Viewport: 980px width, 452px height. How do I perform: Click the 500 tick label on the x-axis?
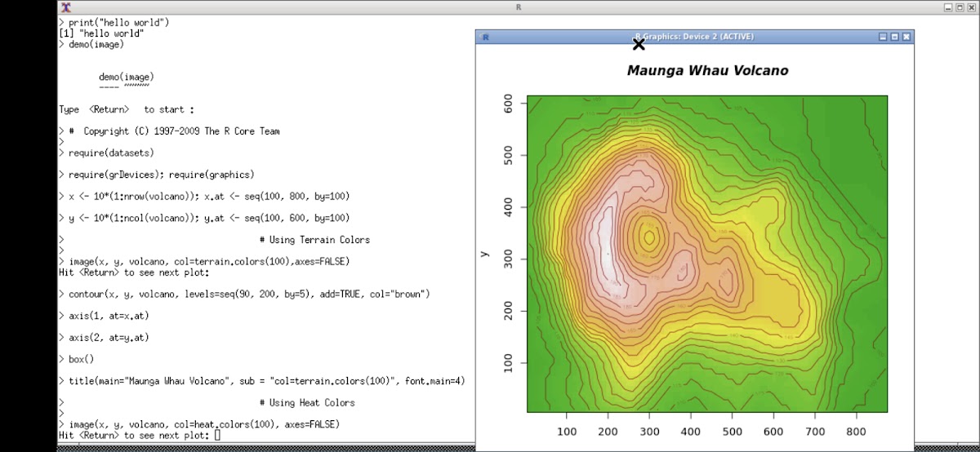point(732,431)
